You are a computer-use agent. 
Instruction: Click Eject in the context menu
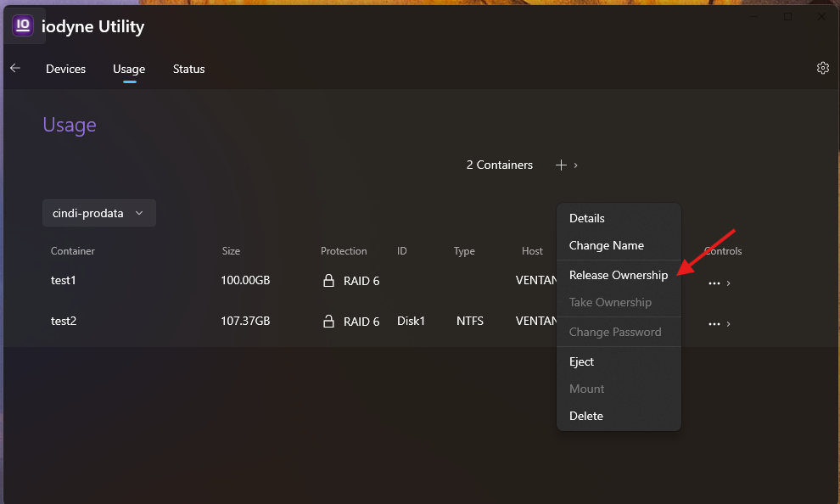pos(581,361)
